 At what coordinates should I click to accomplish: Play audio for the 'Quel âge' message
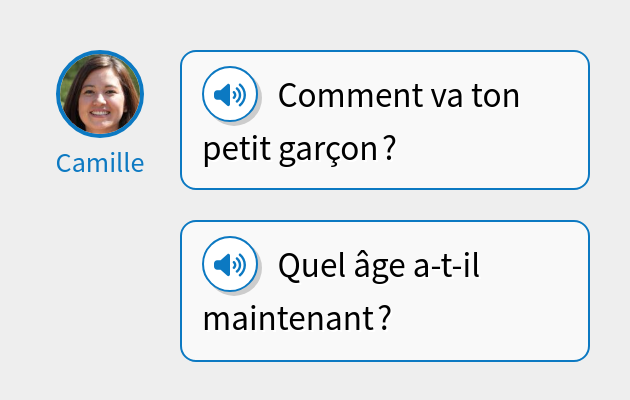(x=230, y=265)
